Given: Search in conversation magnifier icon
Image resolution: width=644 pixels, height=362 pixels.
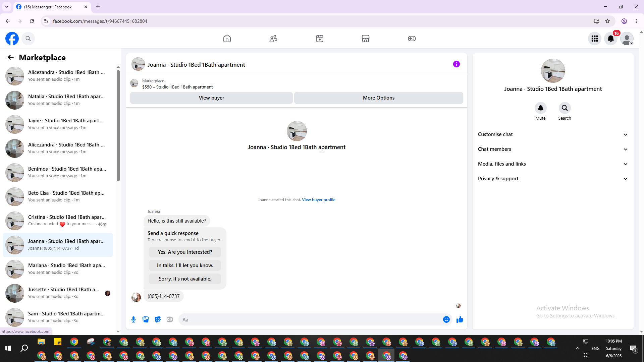Looking at the screenshot, I should pos(565,108).
